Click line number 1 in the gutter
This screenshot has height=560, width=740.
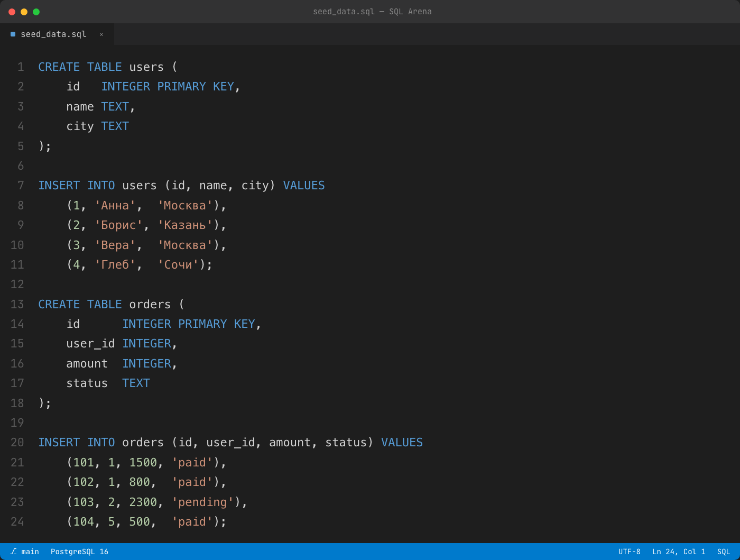click(21, 67)
